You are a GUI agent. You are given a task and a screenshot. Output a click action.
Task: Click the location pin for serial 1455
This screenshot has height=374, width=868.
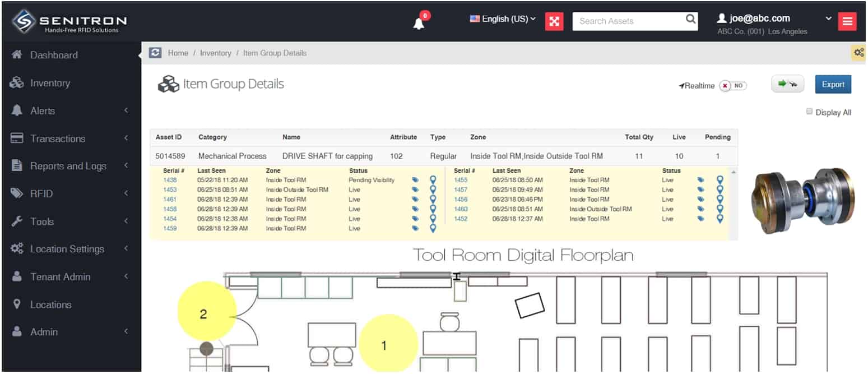pyautogui.click(x=720, y=180)
